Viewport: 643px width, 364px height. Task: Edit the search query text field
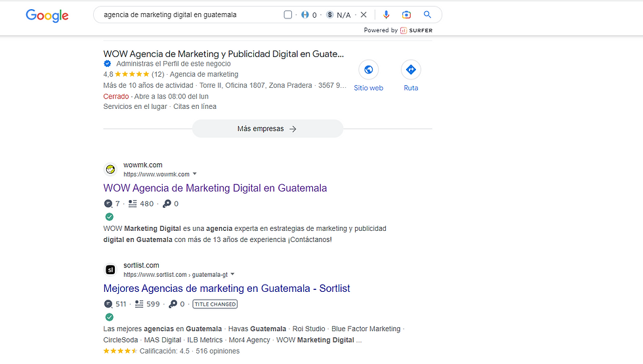[x=170, y=14]
